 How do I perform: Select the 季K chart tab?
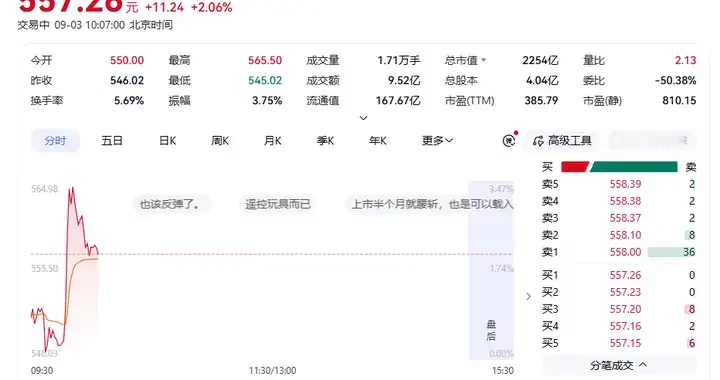click(325, 140)
